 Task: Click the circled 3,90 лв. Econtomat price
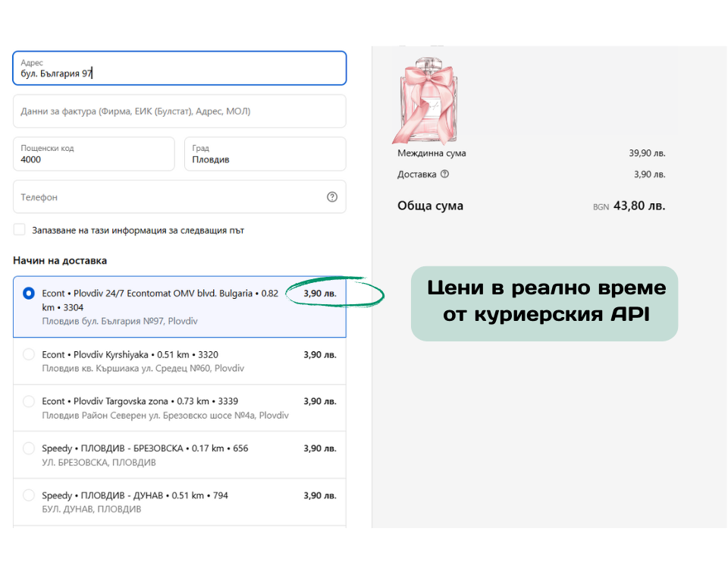tap(319, 294)
